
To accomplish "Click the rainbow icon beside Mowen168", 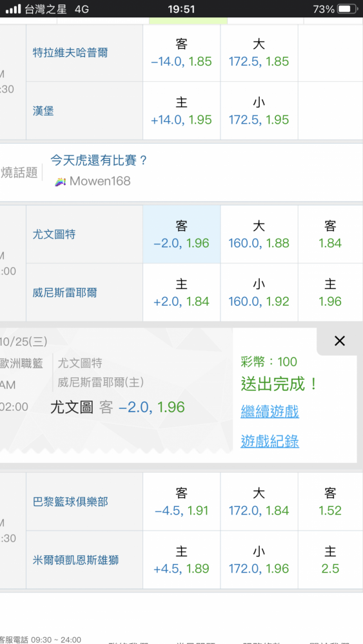I will [61, 181].
